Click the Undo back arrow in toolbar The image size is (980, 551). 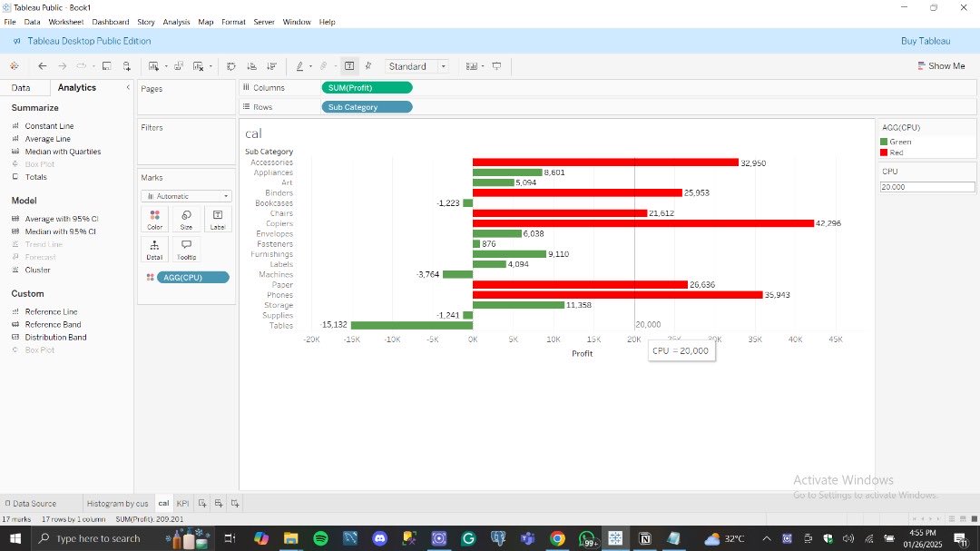43,65
